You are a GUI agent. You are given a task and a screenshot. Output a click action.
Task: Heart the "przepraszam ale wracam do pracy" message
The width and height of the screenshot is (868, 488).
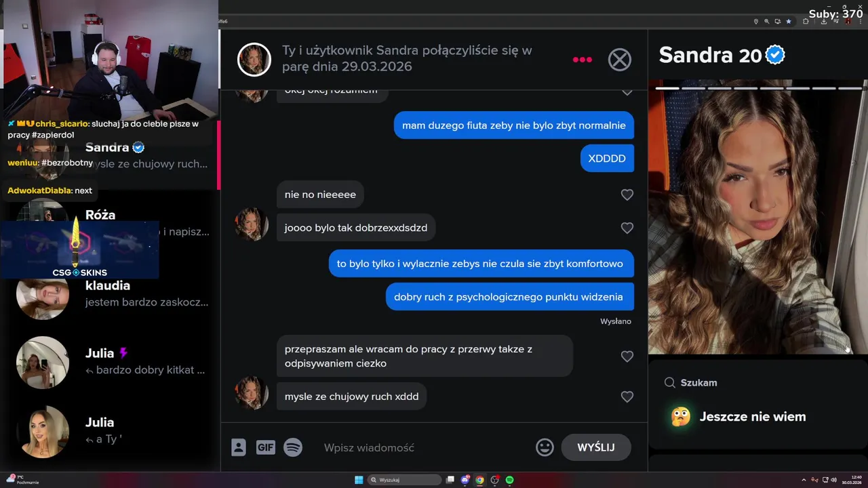click(x=627, y=356)
